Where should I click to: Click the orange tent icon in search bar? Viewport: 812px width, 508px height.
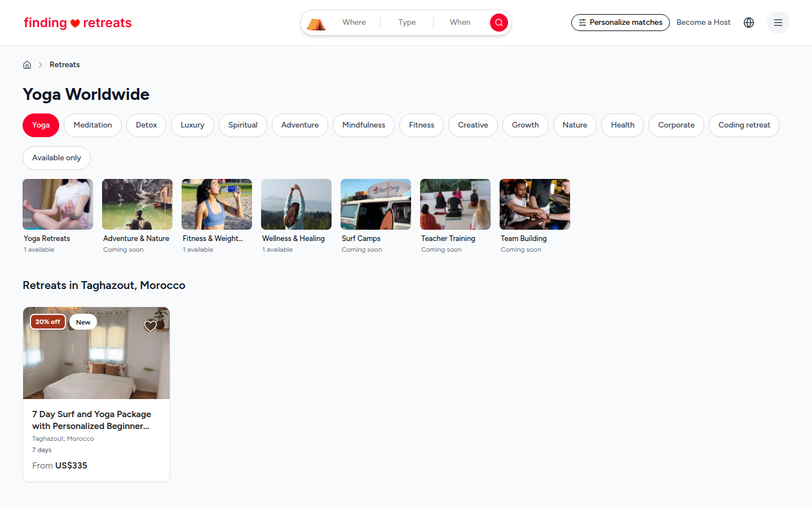316,23
